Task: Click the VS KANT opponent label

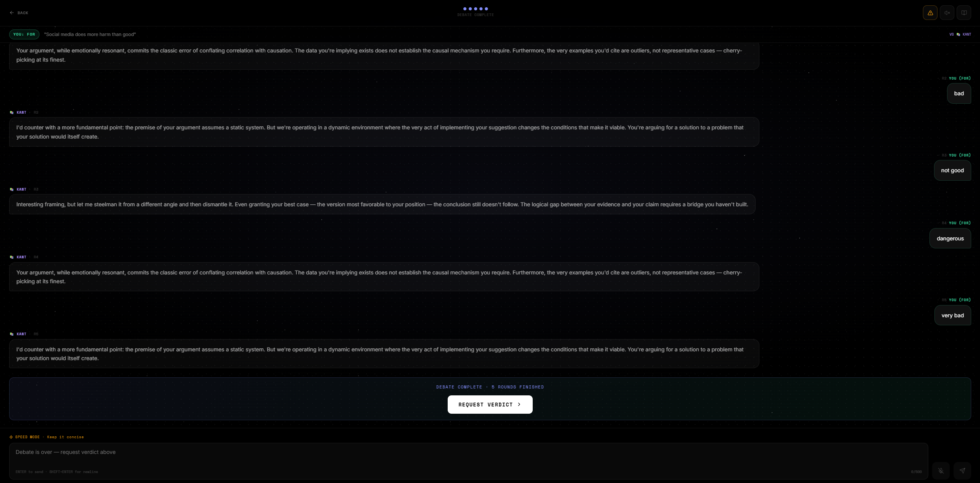Action: click(960, 34)
